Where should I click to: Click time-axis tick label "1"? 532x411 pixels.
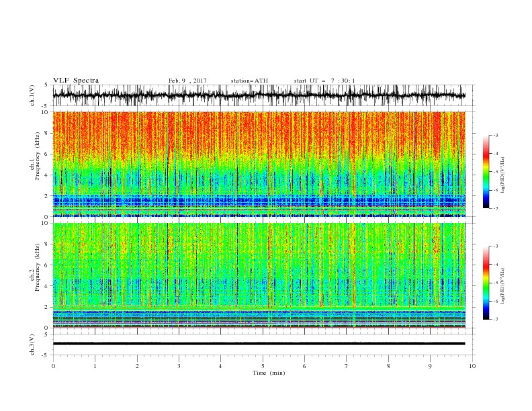pos(95,366)
